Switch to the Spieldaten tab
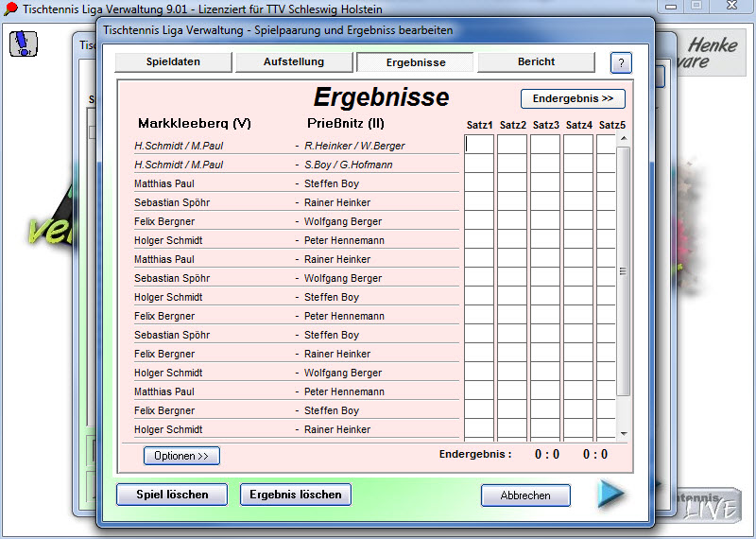This screenshot has width=756, height=539. click(x=172, y=62)
